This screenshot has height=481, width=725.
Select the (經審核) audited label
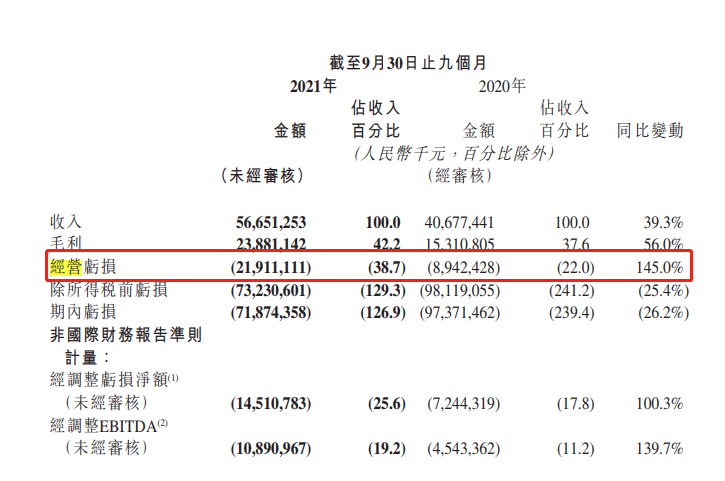[x=461, y=175]
